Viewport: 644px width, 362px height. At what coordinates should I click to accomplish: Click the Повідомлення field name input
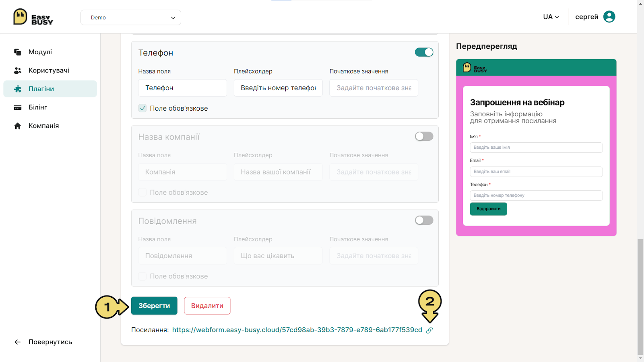(x=182, y=256)
